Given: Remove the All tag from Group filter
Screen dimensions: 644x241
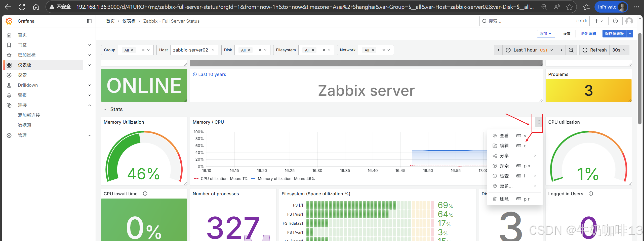Looking at the screenshot, I should pos(132,50).
